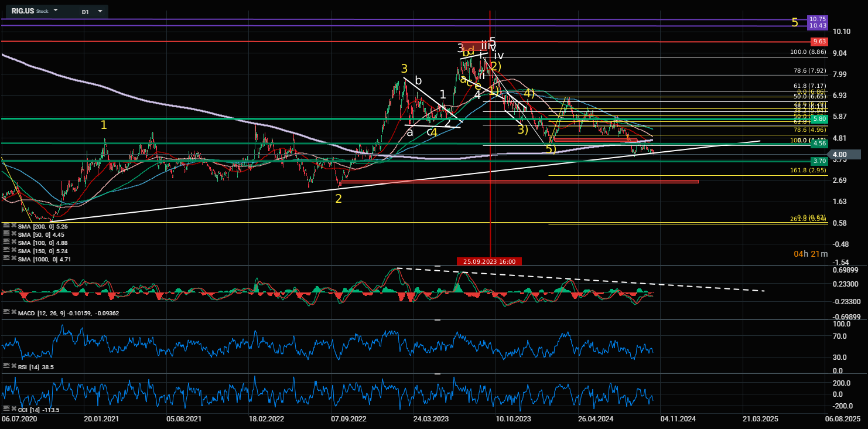
Task: Select the green 3.70 price level tag
Action: [819, 161]
